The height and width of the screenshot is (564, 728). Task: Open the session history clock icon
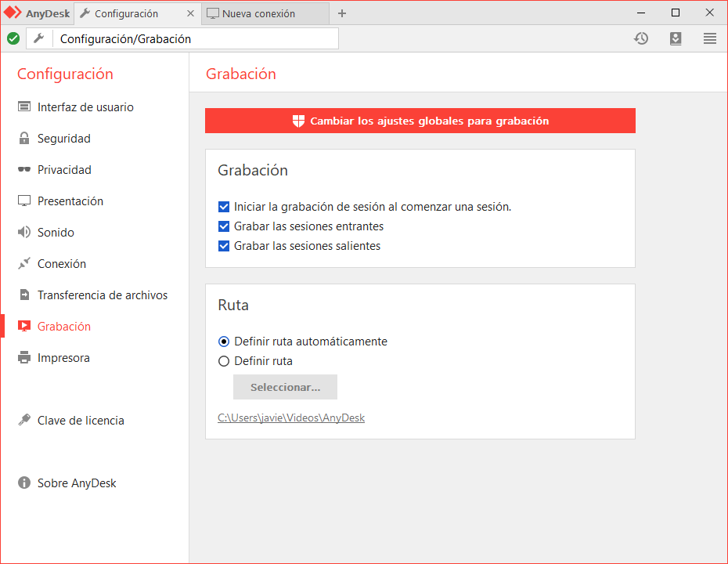[x=641, y=38]
